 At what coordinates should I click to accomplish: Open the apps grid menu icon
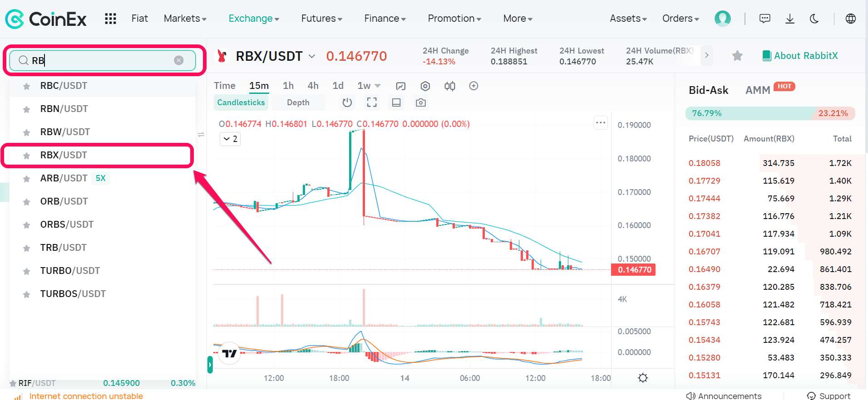tap(110, 19)
